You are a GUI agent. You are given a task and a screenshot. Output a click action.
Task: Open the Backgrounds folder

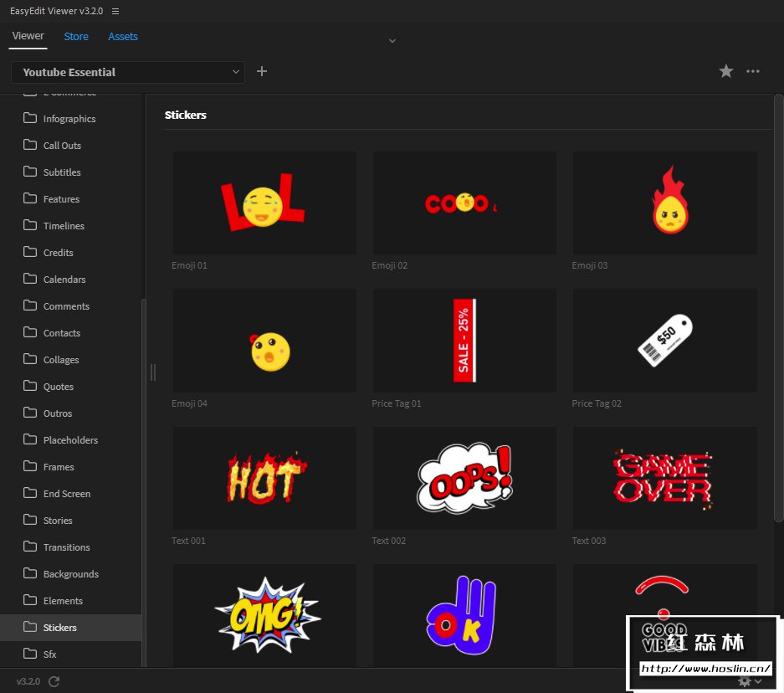pos(71,574)
